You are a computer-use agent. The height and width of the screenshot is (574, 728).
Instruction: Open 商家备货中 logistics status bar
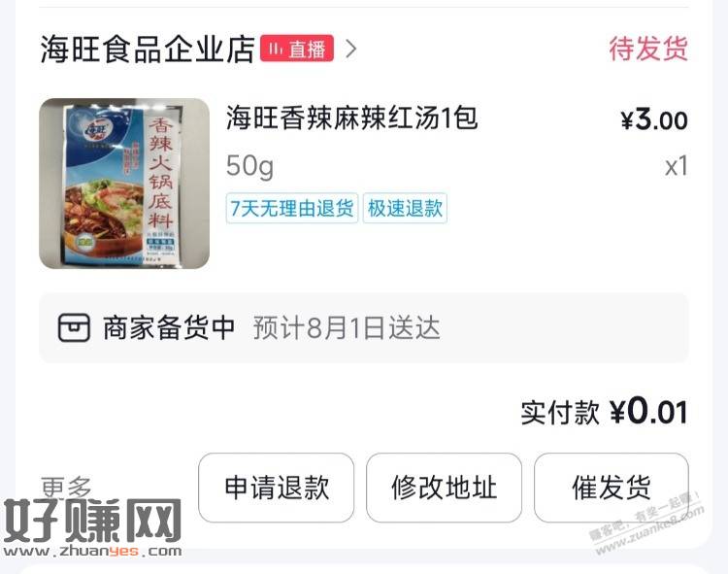click(364, 328)
